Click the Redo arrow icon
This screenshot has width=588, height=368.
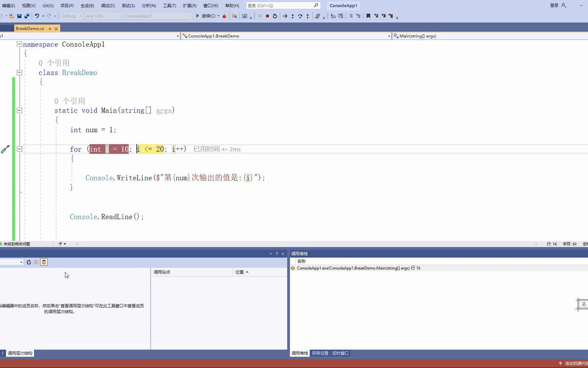(x=49, y=16)
